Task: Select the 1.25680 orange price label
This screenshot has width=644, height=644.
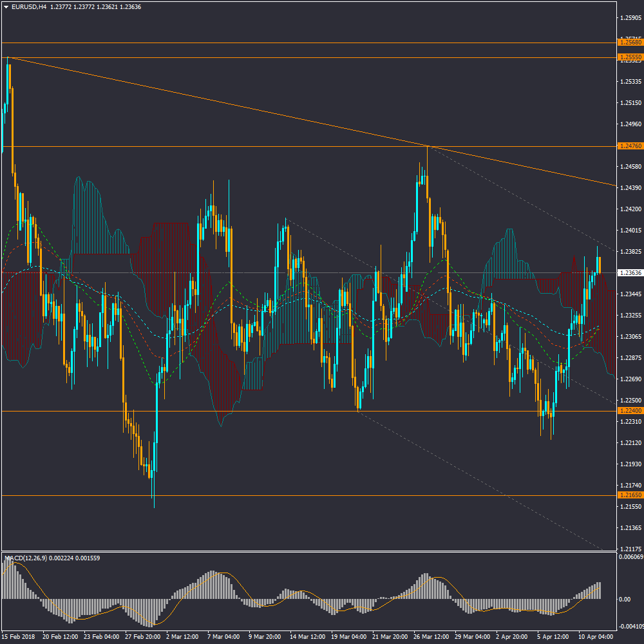Action: click(x=629, y=42)
